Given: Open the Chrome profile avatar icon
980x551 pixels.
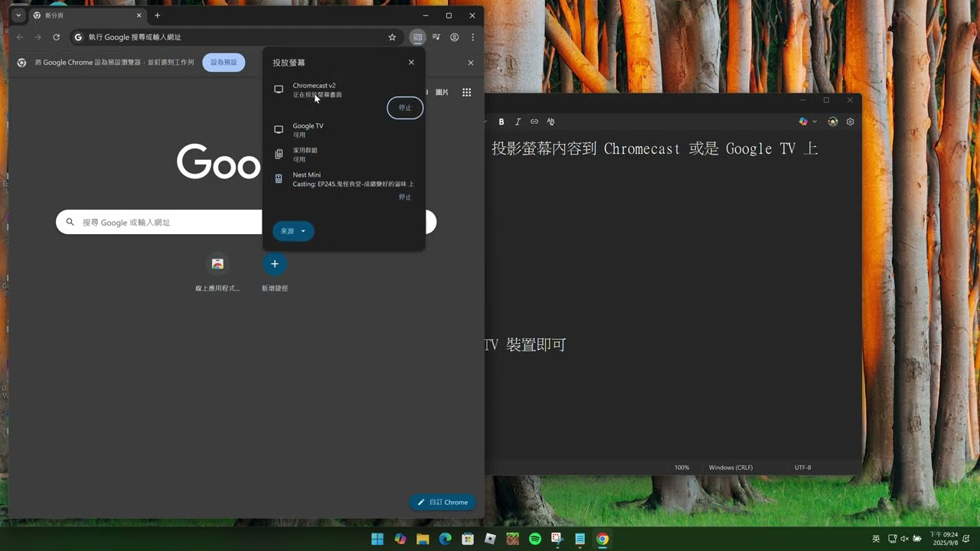Looking at the screenshot, I should point(455,37).
